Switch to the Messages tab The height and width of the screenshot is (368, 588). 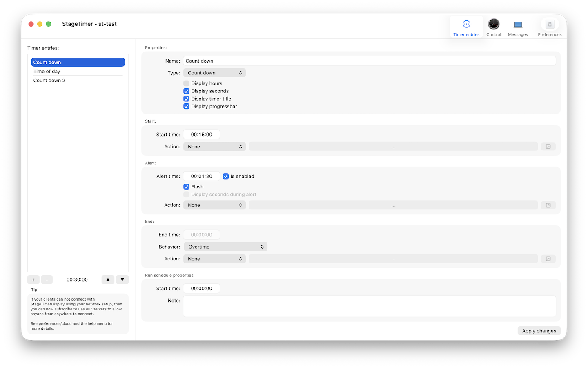tap(518, 27)
